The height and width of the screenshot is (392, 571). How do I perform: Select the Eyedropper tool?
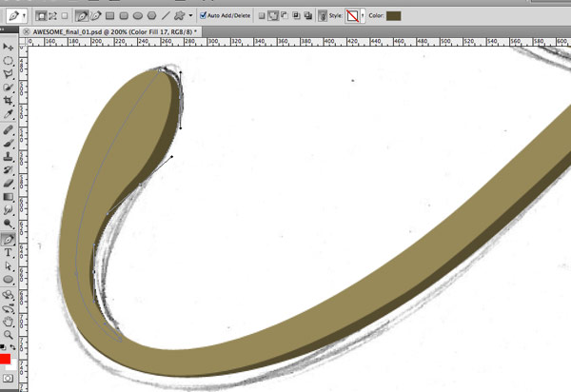(8, 114)
